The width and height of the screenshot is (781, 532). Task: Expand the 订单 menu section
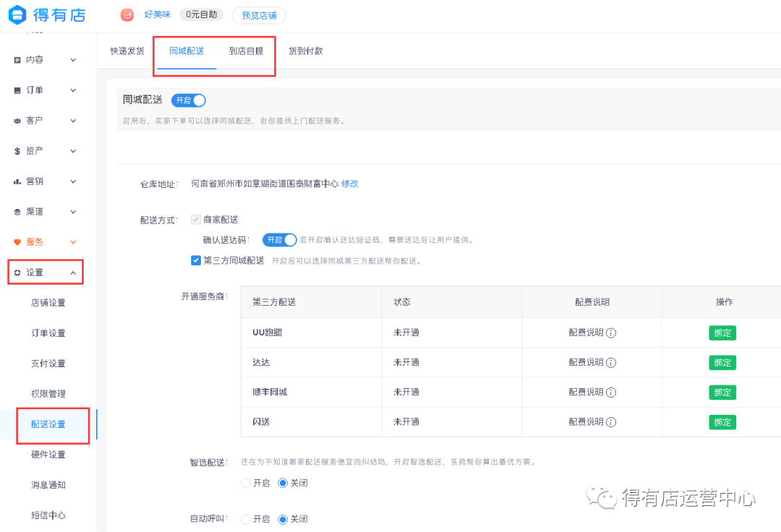72,90
